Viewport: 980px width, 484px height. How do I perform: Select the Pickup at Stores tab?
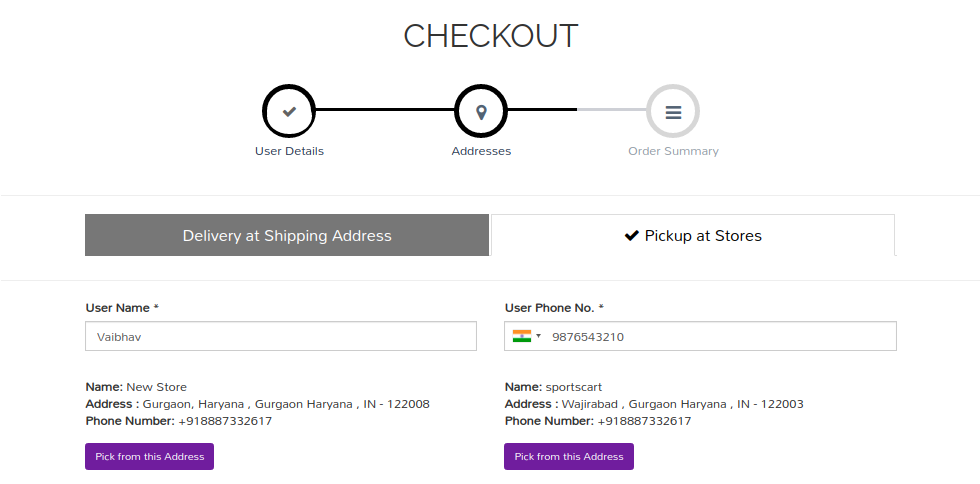693,235
